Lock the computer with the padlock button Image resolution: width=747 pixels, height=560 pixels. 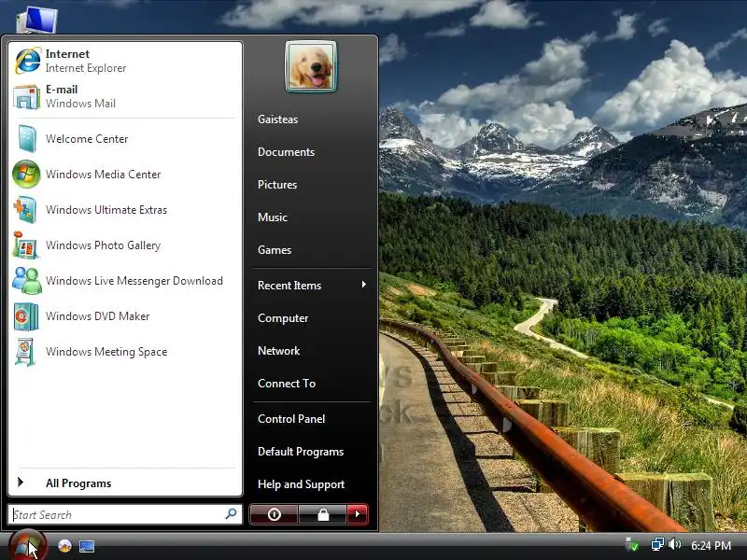pyautogui.click(x=323, y=514)
